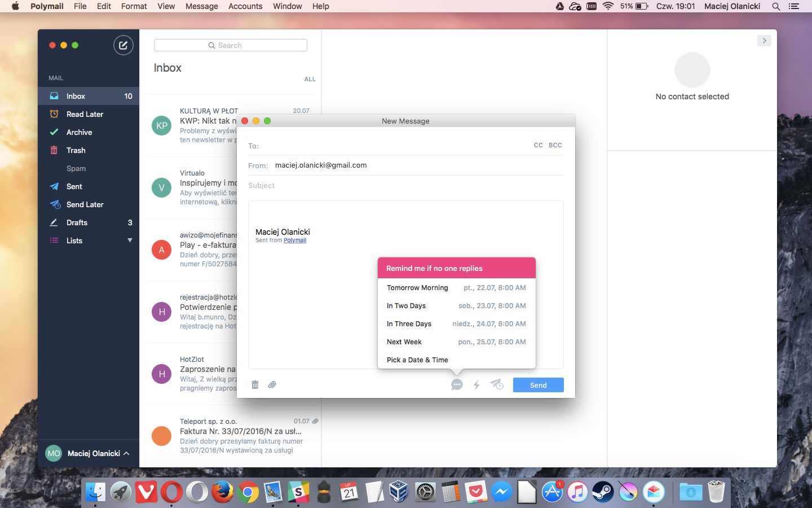Click the KP sender avatar
The image size is (812, 508).
coord(162,125)
